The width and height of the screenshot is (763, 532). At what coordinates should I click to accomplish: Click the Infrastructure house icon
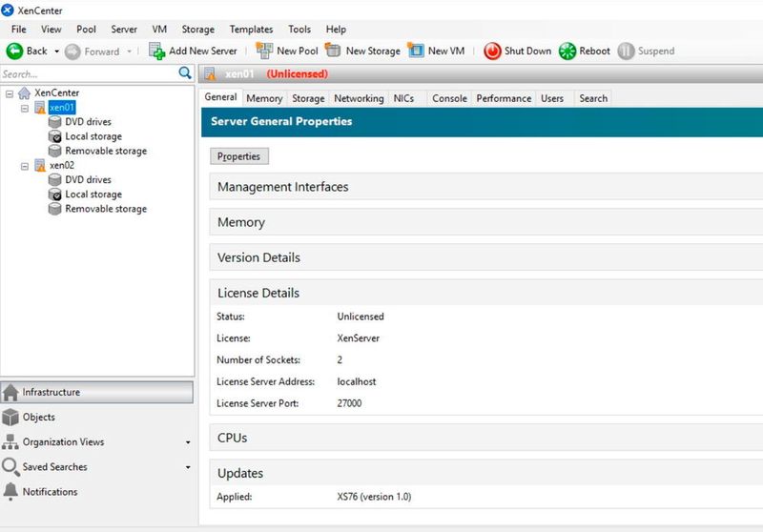[10, 393]
